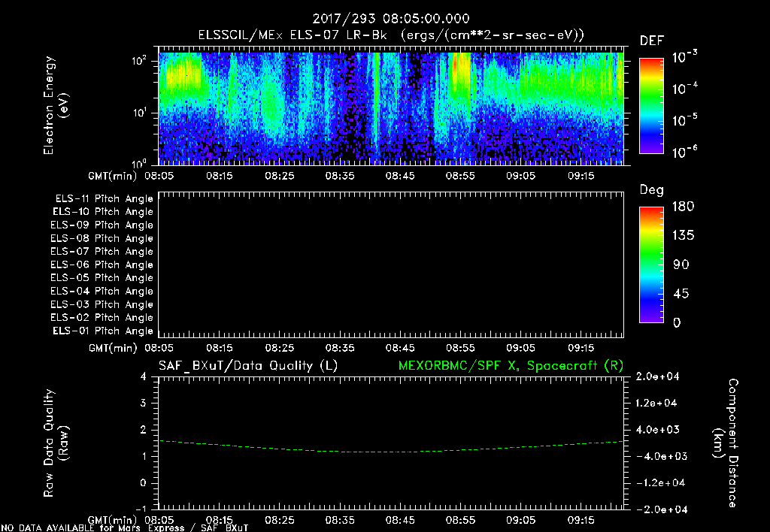Click GMT(min) label under pitch angle panel

pyautogui.click(x=113, y=349)
